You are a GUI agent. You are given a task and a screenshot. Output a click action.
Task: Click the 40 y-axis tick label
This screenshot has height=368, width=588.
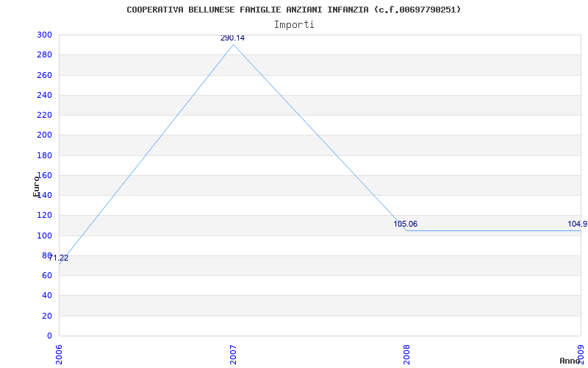click(x=47, y=296)
